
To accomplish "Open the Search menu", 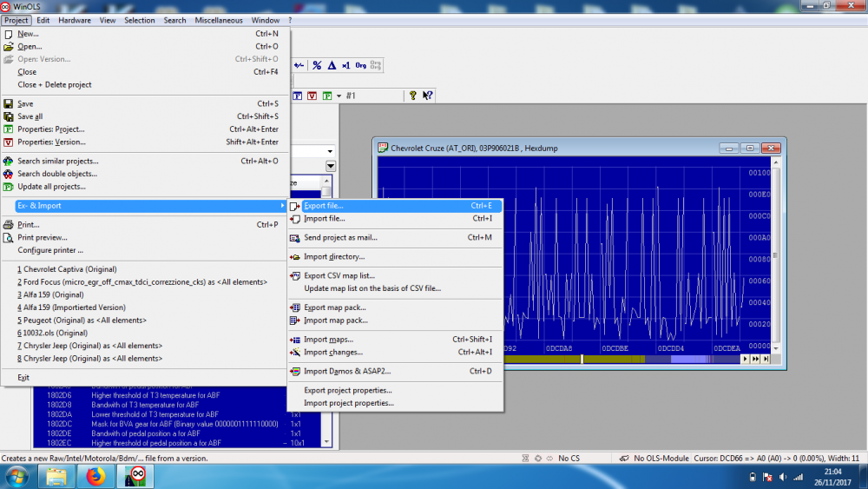I will coord(175,20).
